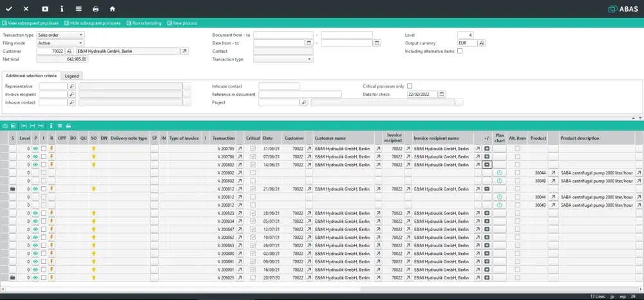Open the empty Transaction type dropdown
This screenshot has height=300, width=644.
[283, 59]
